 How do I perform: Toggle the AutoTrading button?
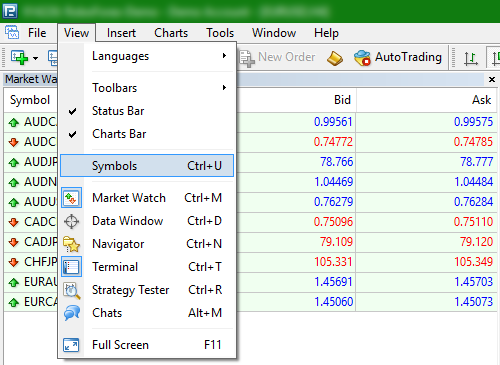398,57
